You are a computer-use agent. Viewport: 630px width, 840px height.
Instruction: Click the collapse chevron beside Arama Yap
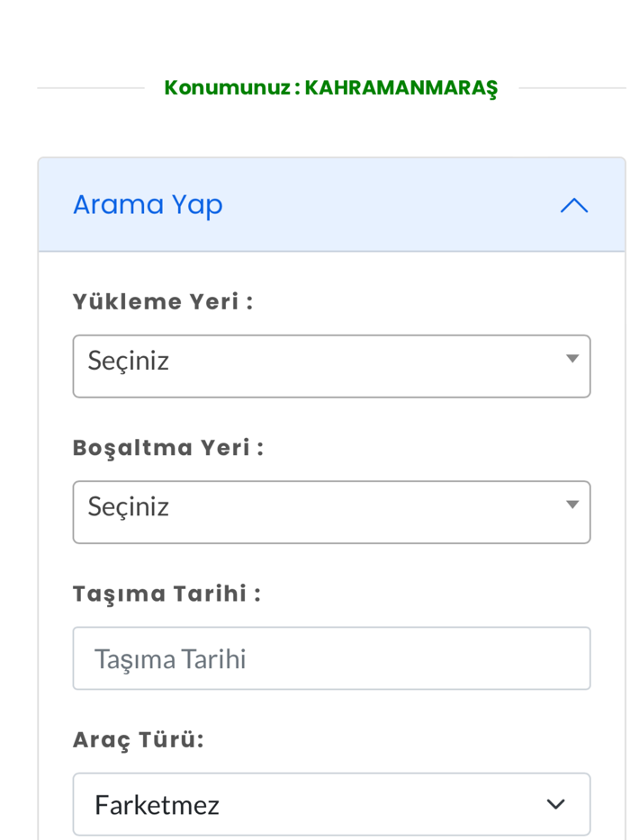tap(573, 205)
